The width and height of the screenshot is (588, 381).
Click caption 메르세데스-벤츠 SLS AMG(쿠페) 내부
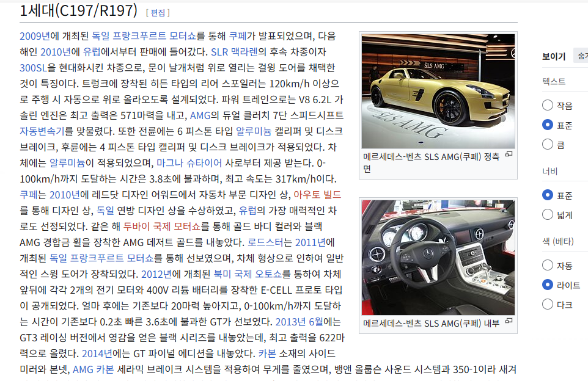point(431,324)
